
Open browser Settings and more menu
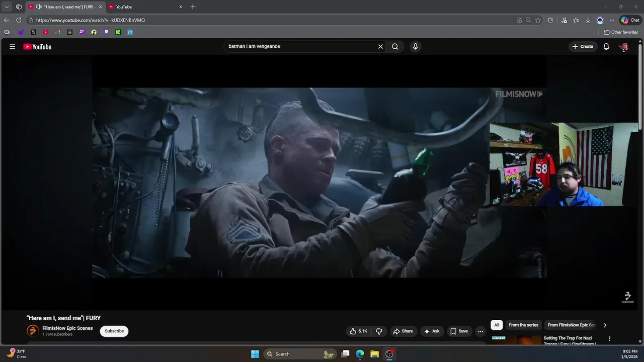pyautogui.click(x=612, y=20)
